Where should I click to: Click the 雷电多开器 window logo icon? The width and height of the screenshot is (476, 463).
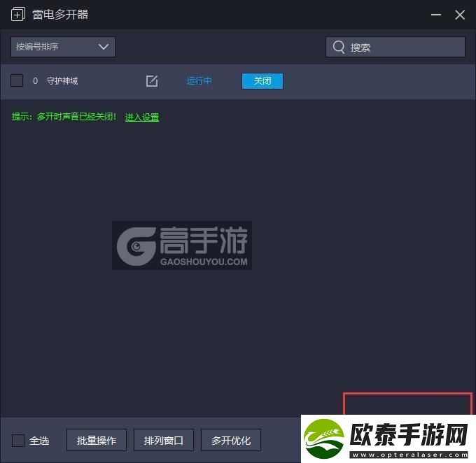(x=18, y=14)
